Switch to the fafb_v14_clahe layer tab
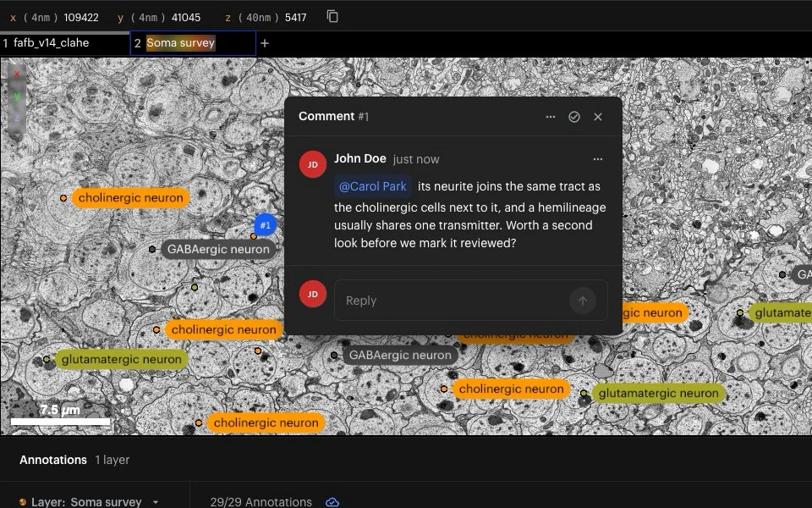Viewport: 812px width, 508px height. pyautogui.click(x=65, y=43)
